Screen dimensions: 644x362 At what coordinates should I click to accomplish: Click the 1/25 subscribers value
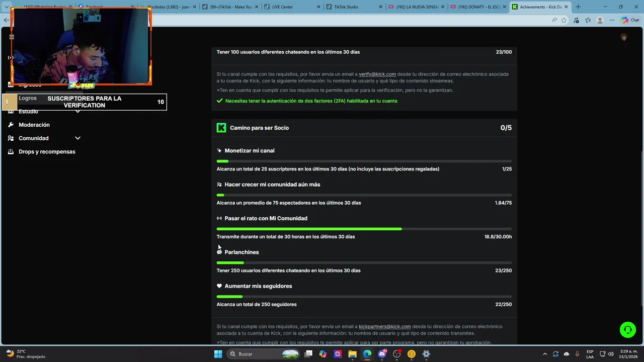[x=507, y=169]
